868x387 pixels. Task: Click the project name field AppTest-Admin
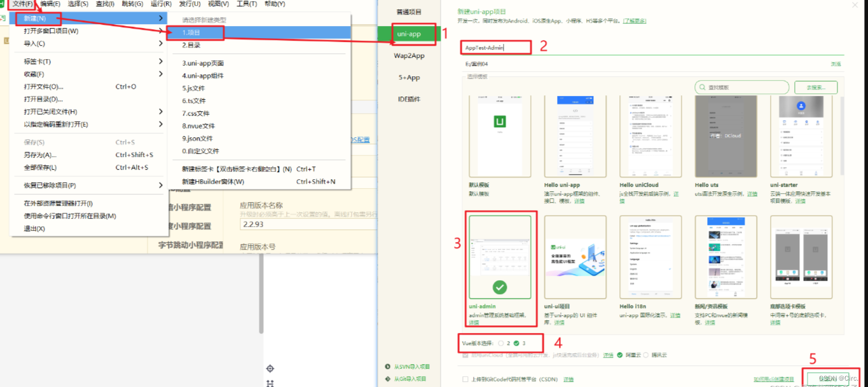[x=652, y=48]
